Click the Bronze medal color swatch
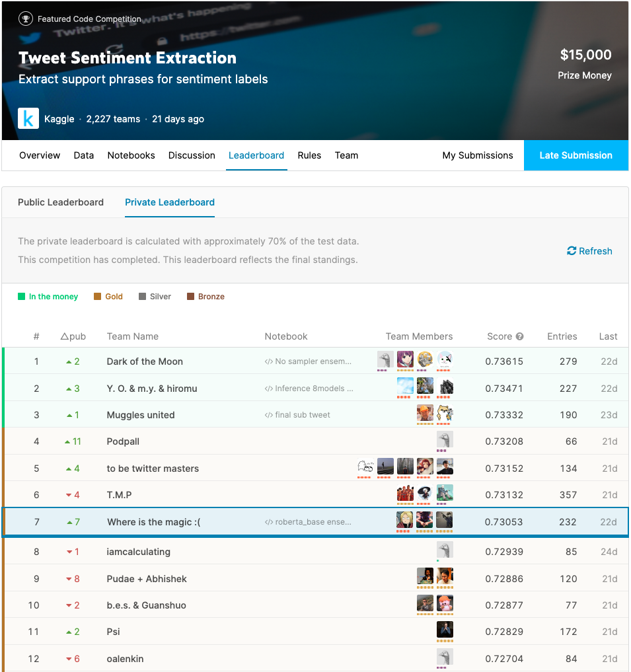The image size is (631, 672). point(190,297)
